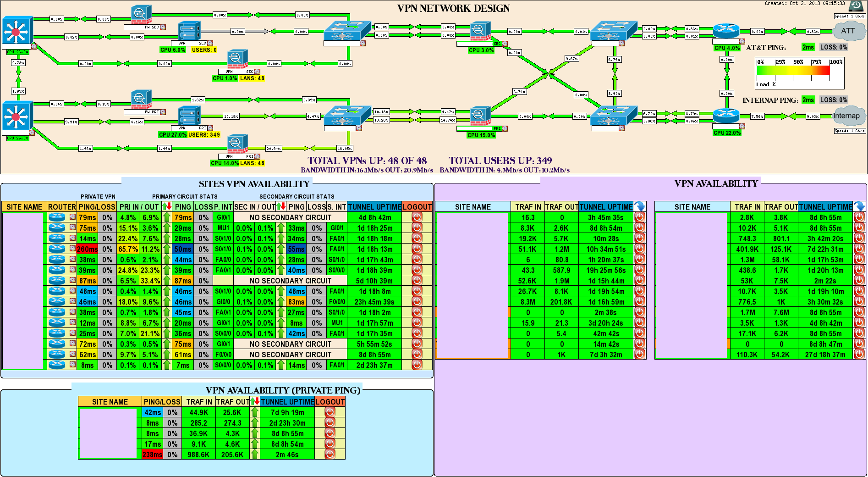
Task: Click logout icon for 4d 8h 42m tunnel
Action: click(x=417, y=217)
